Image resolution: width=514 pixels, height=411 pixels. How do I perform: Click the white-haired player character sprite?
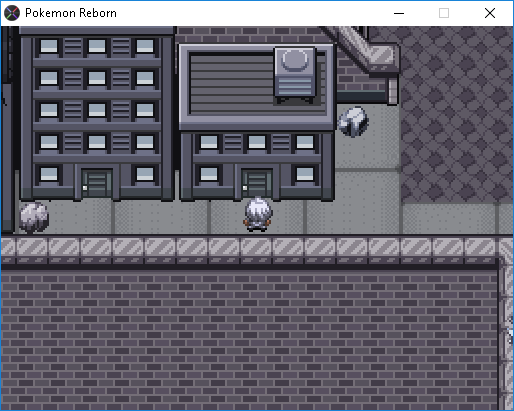258,214
